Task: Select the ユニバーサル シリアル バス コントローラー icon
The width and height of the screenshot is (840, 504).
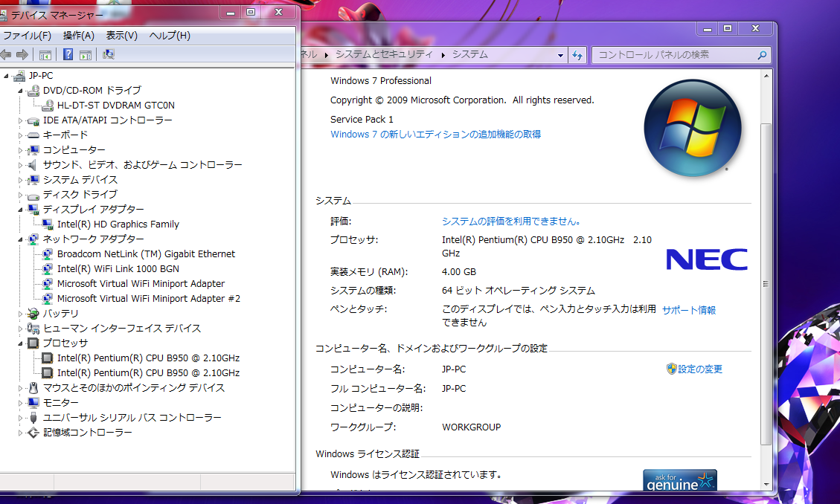Action: point(33,418)
